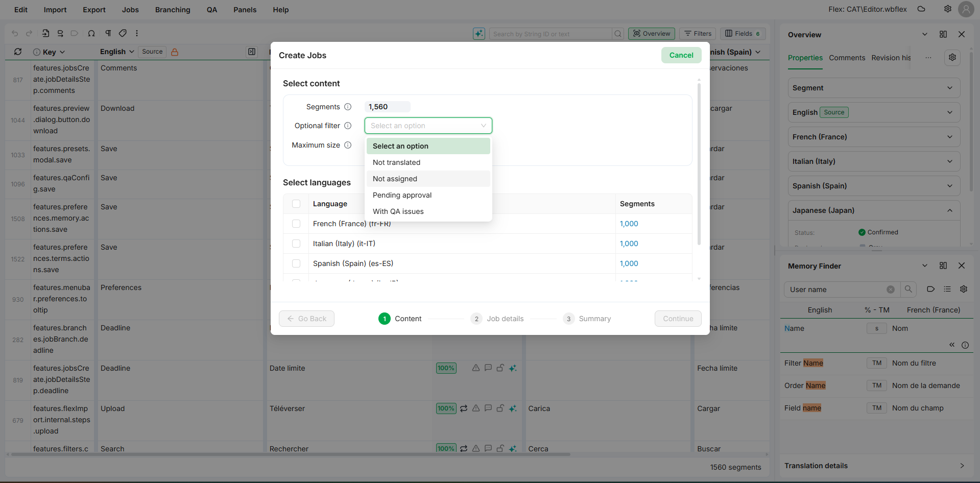The width and height of the screenshot is (980, 483).
Task: Click the refresh icon in the table header
Action: tap(18, 52)
